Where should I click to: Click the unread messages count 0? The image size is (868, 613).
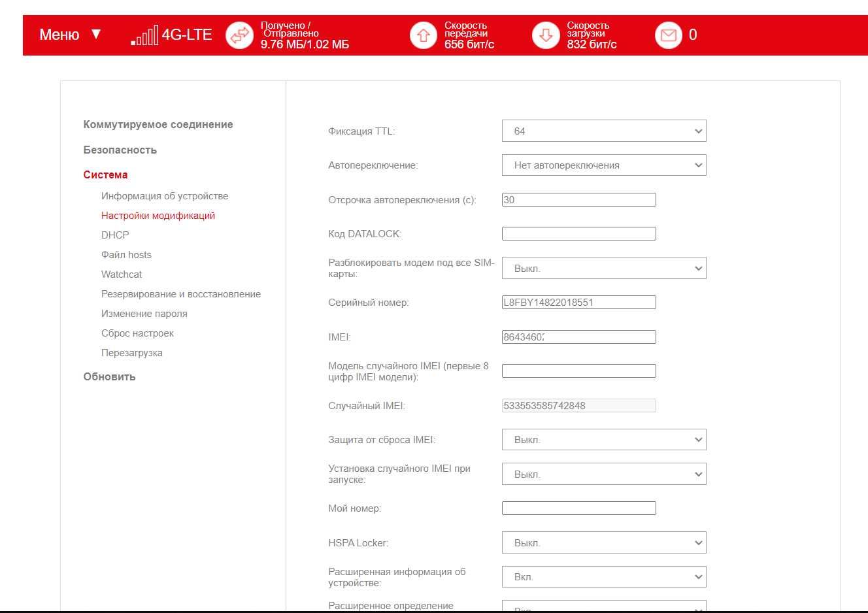(x=693, y=35)
